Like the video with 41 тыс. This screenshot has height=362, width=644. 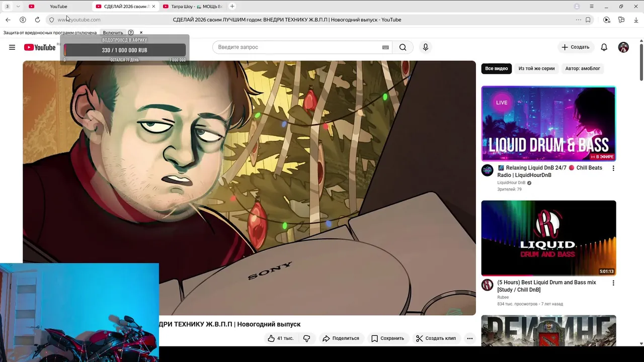(x=280, y=338)
